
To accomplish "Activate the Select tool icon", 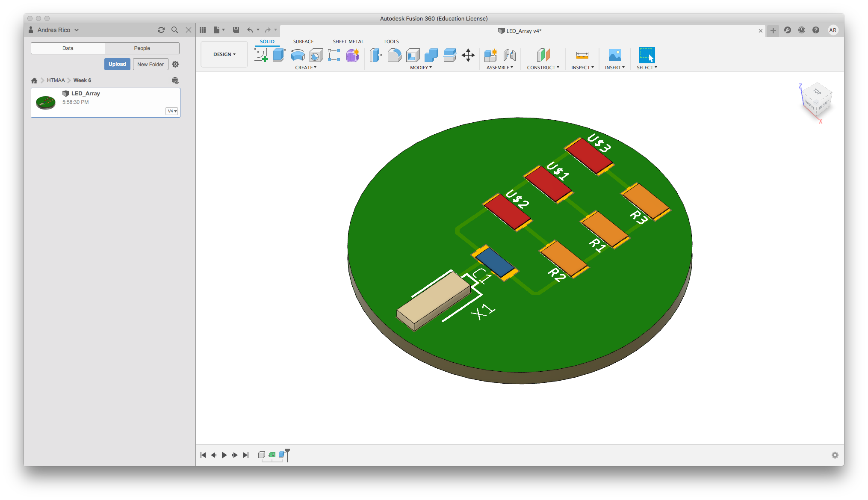I will coord(647,55).
